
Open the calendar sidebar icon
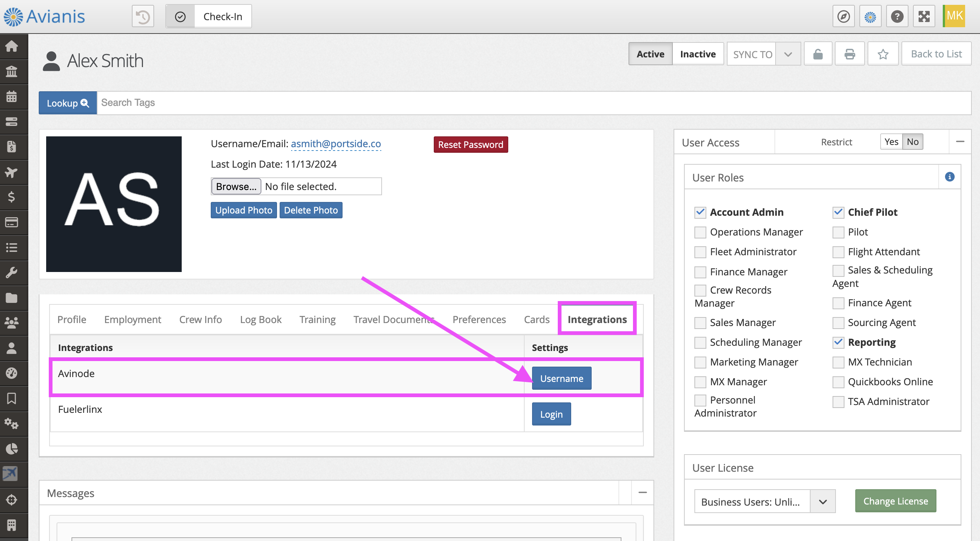12,97
